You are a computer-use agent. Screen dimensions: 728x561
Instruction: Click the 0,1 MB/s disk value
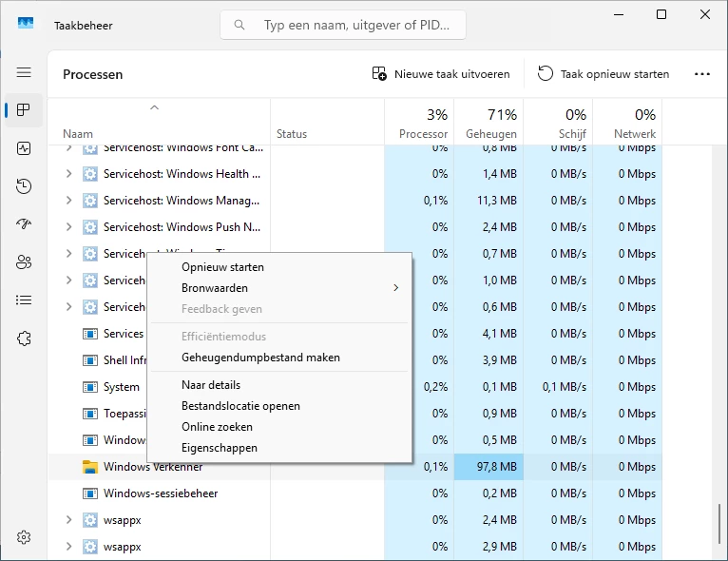(565, 387)
